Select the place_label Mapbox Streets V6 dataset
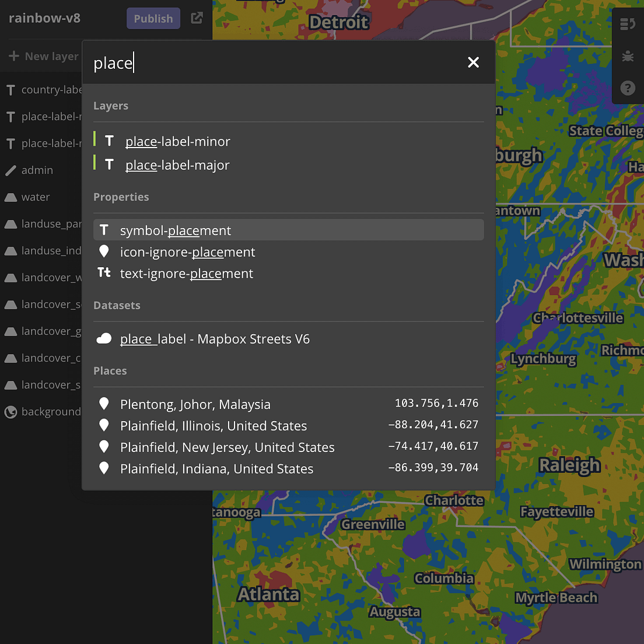This screenshot has width=644, height=644. coord(215,338)
